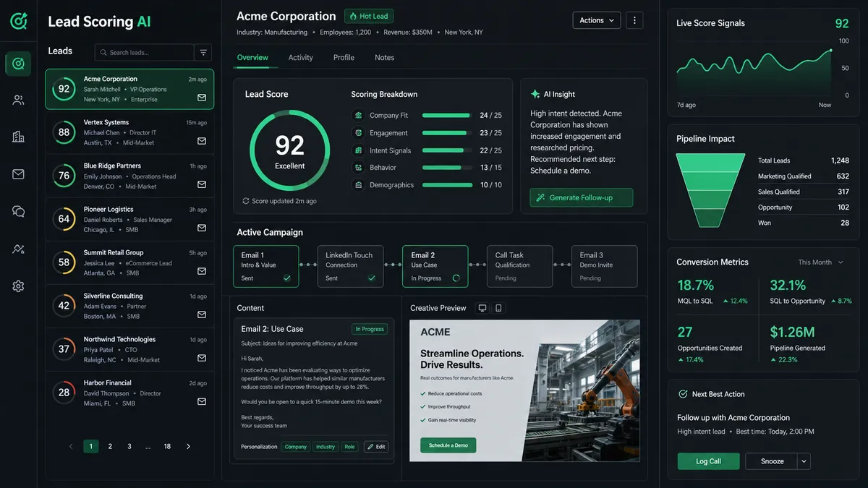Switch creative preview to mobile view
This screenshot has width=868, height=488.
[x=498, y=308]
